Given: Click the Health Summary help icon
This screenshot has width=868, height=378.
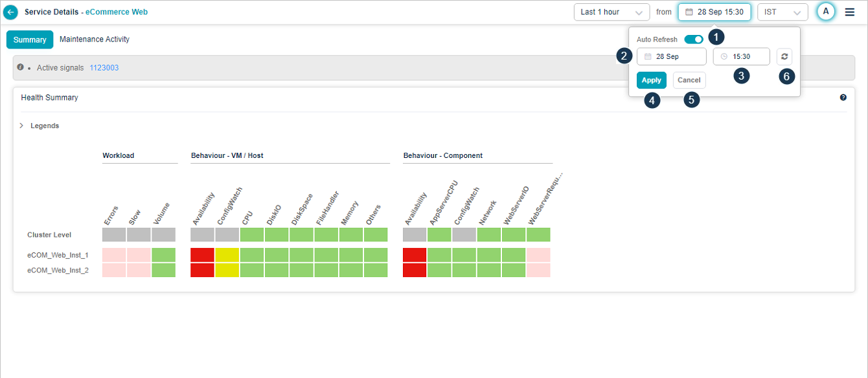Looking at the screenshot, I should pyautogui.click(x=843, y=98).
